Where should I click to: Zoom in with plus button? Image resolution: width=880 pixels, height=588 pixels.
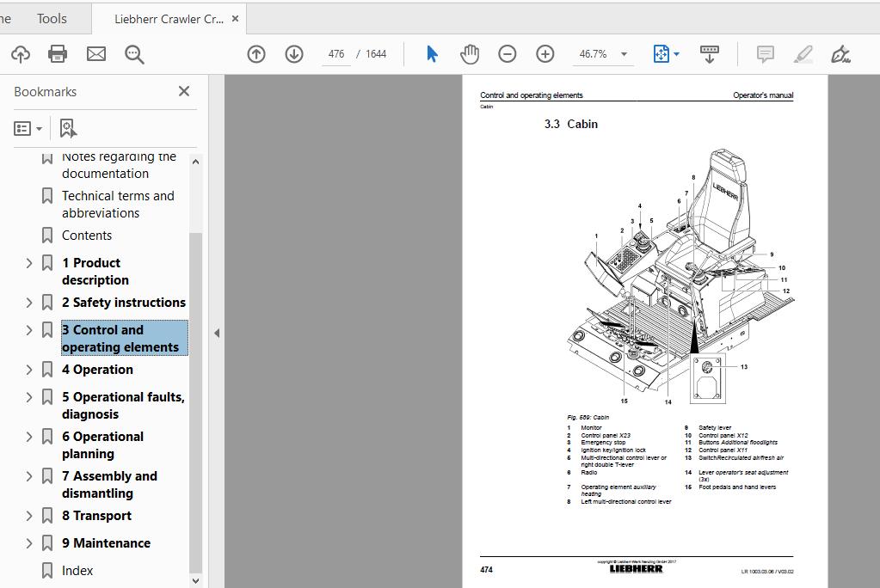(545, 54)
